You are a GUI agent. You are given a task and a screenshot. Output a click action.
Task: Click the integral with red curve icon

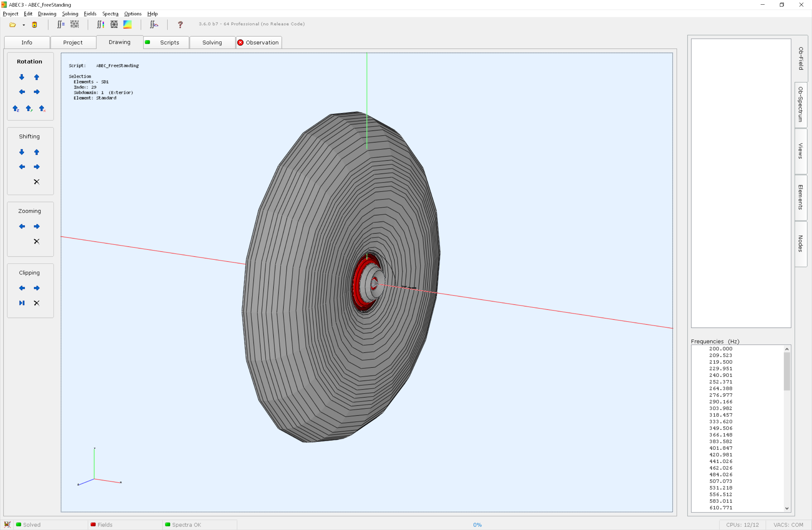pyautogui.click(x=154, y=24)
